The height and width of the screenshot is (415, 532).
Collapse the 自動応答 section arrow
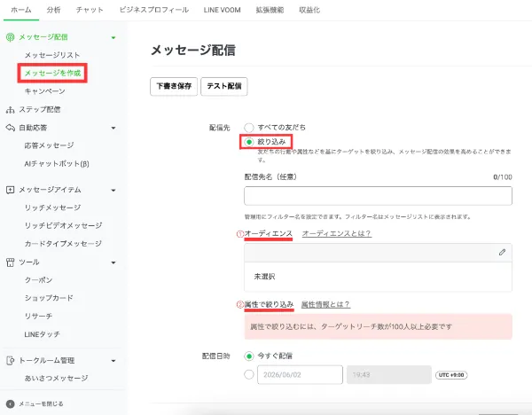[x=113, y=128]
